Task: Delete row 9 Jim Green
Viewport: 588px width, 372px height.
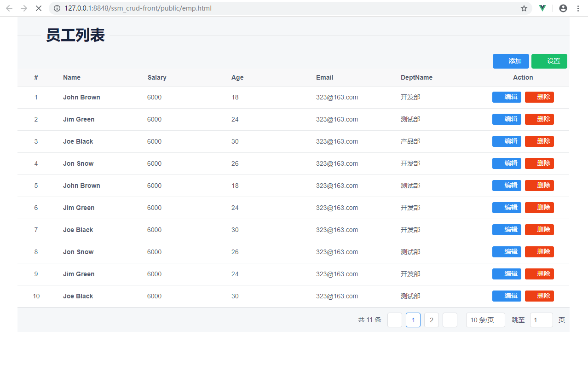Action: click(539, 274)
